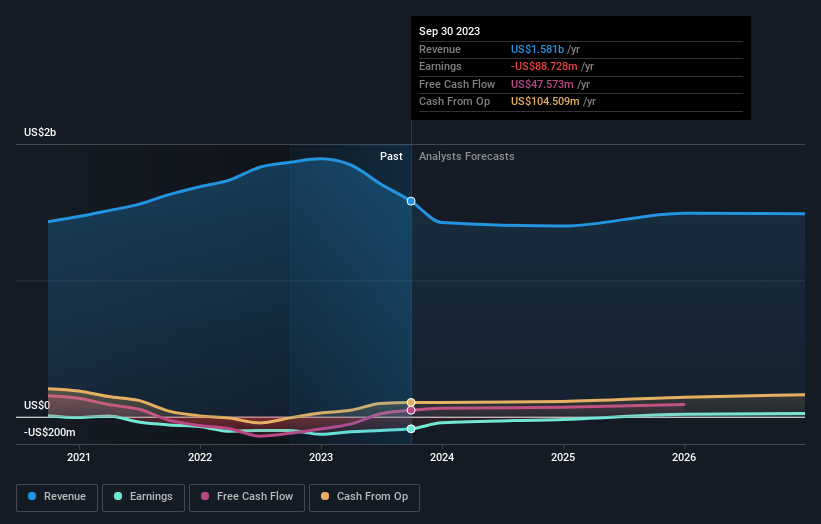Click the US$47.573m free cash flow value
This screenshot has height=524, width=821.
tap(542, 84)
